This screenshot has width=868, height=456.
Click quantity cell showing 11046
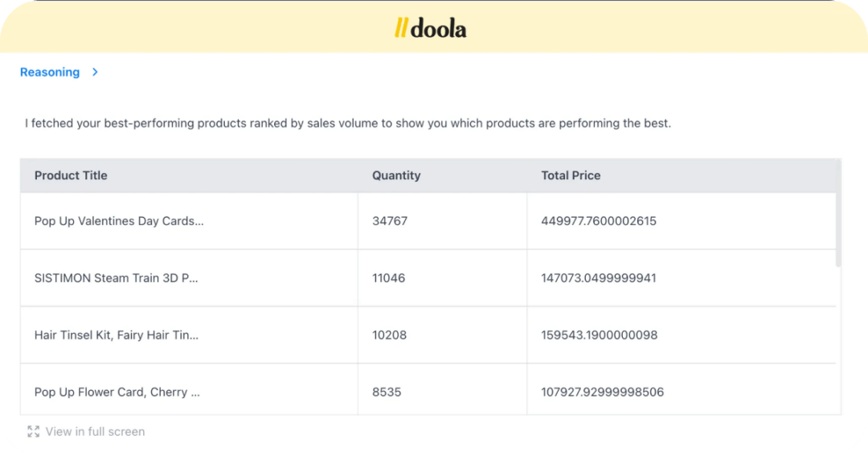point(389,278)
